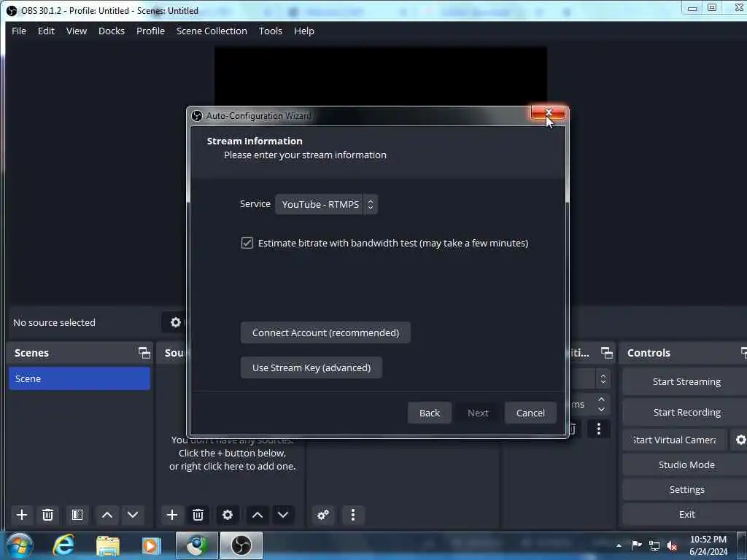Image resolution: width=747 pixels, height=560 pixels.
Task: Open File Explorer folder in taskbar
Action: pos(108,545)
